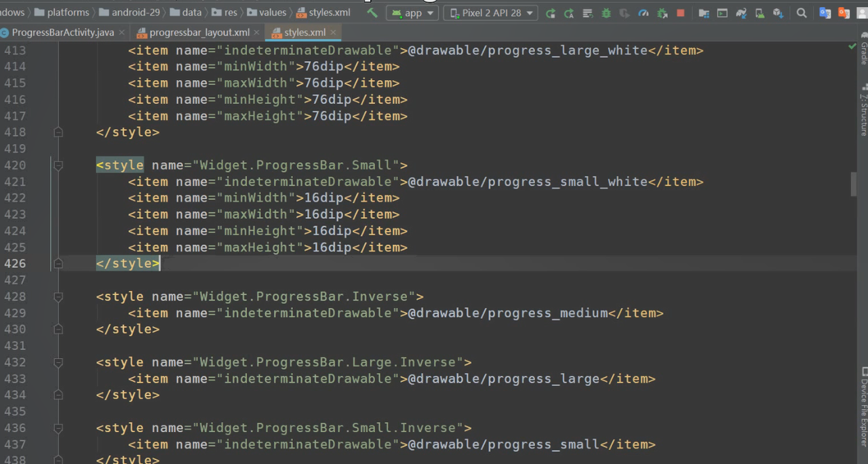Click the red Stop button
Screen dimensions: 868x464
point(681,13)
